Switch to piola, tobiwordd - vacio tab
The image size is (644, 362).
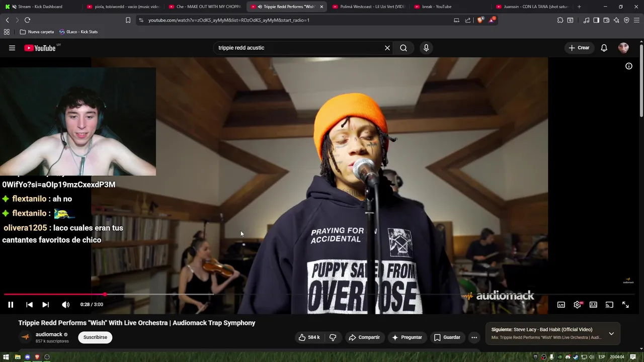point(123,7)
